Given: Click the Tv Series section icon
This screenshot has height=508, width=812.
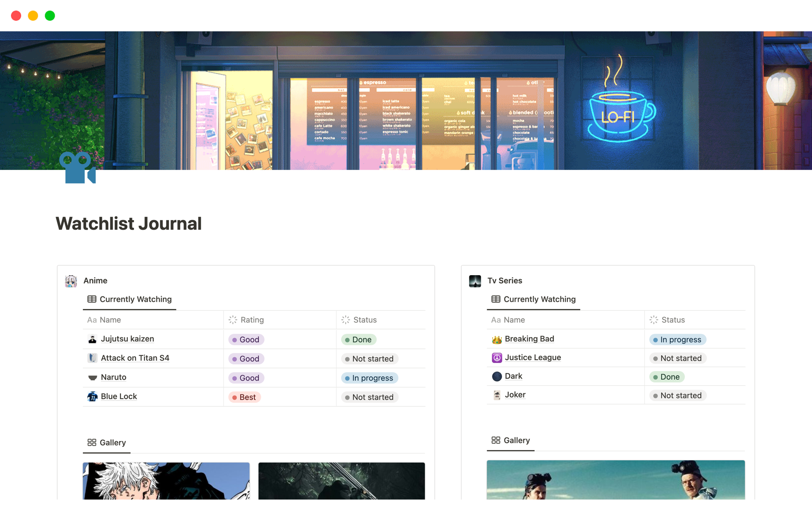Looking at the screenshot, I should pos(475,281).
